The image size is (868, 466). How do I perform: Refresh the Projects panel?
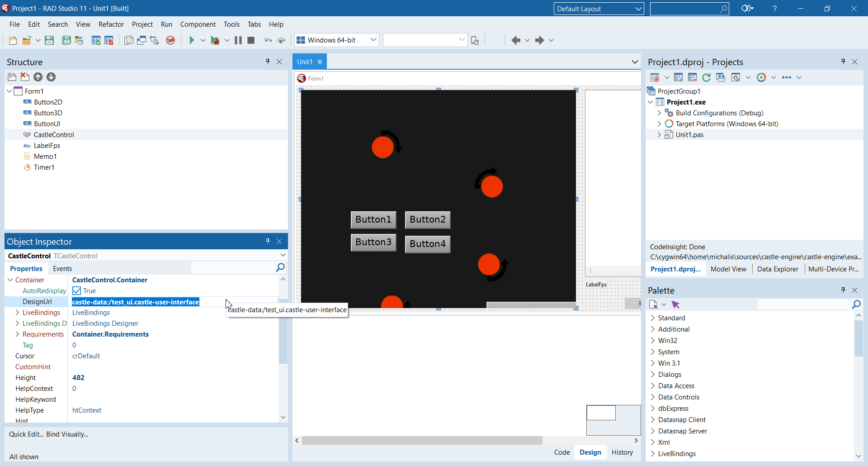tap(707, 77)
